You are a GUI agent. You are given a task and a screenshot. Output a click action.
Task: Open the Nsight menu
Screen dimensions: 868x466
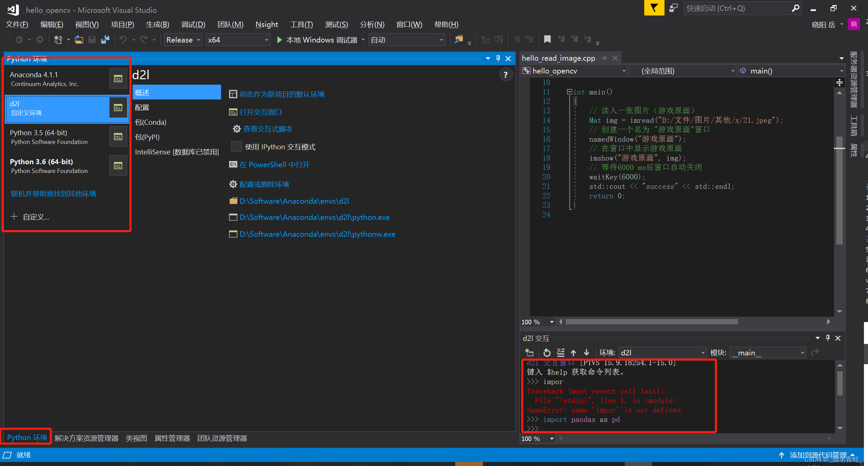click(x=266, y=25)
